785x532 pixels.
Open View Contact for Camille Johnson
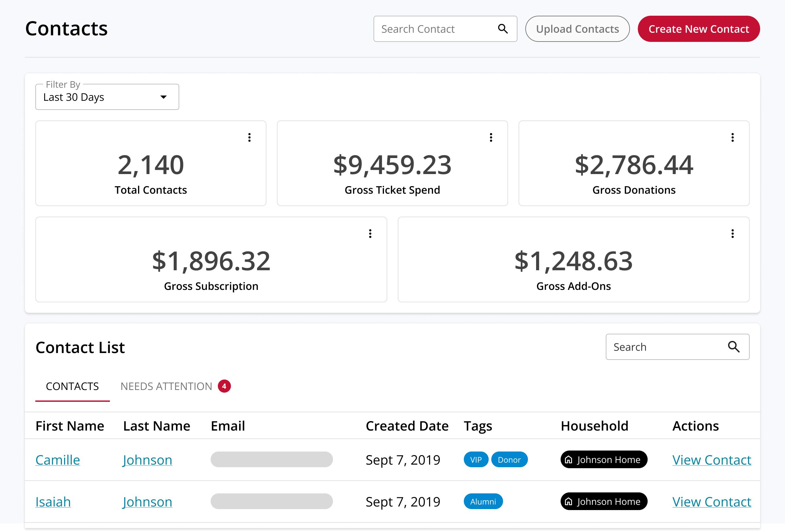[x=711, y=460]
